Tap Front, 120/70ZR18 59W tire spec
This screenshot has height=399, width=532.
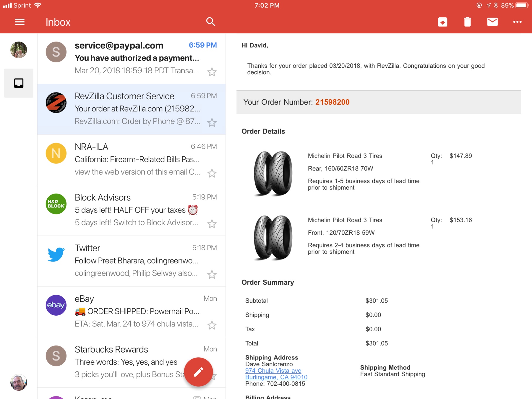341,233
